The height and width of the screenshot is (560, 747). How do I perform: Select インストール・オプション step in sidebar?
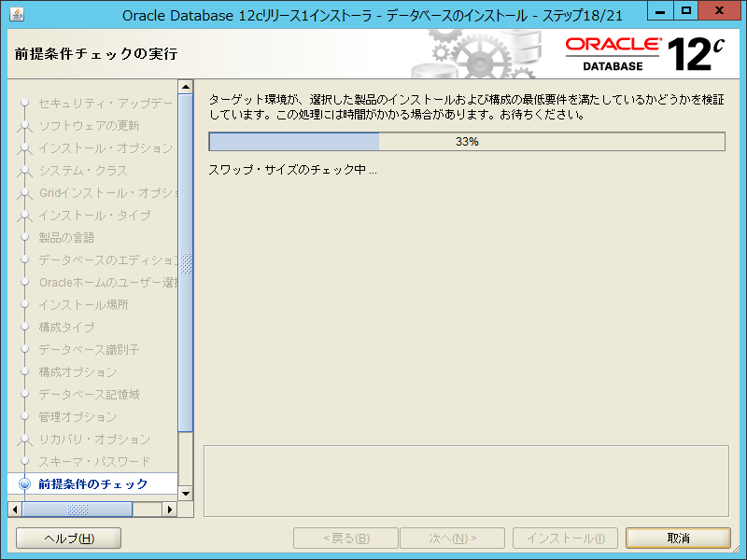coord(105,148)
